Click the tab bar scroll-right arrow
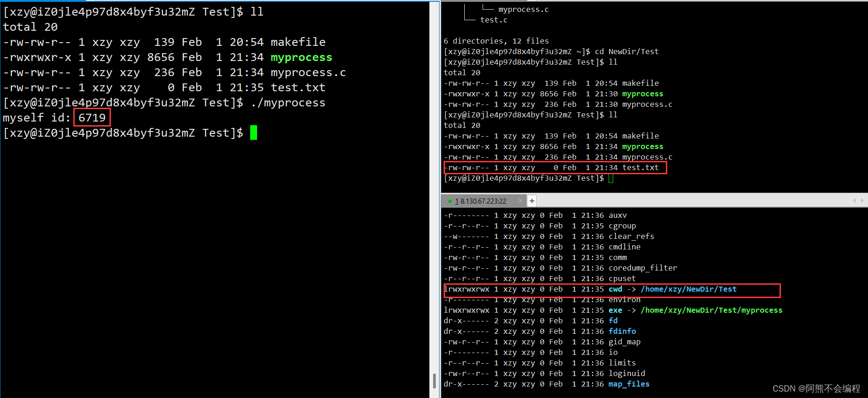868x398 pixels. pos(862,200)
